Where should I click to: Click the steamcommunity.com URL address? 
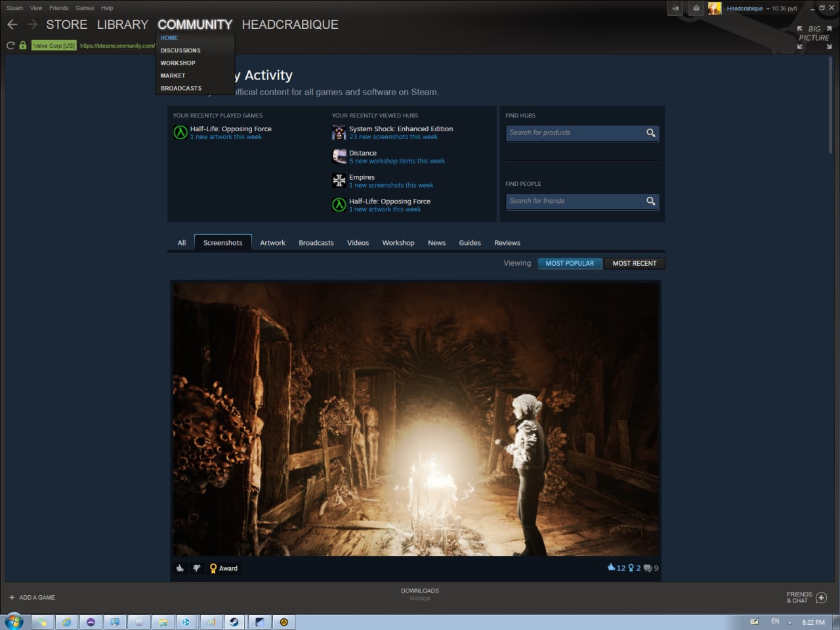pyautogui.click(x=117, y=46)
